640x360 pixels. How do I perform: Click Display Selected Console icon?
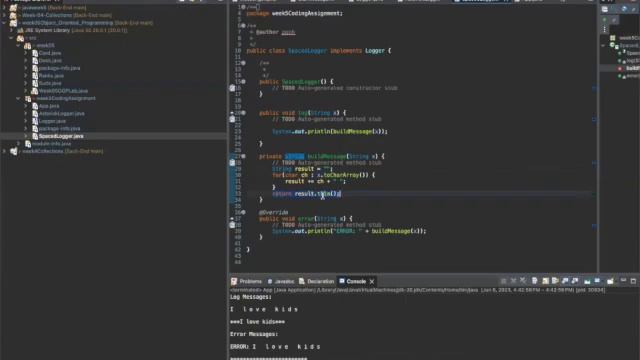coord(598,281)
